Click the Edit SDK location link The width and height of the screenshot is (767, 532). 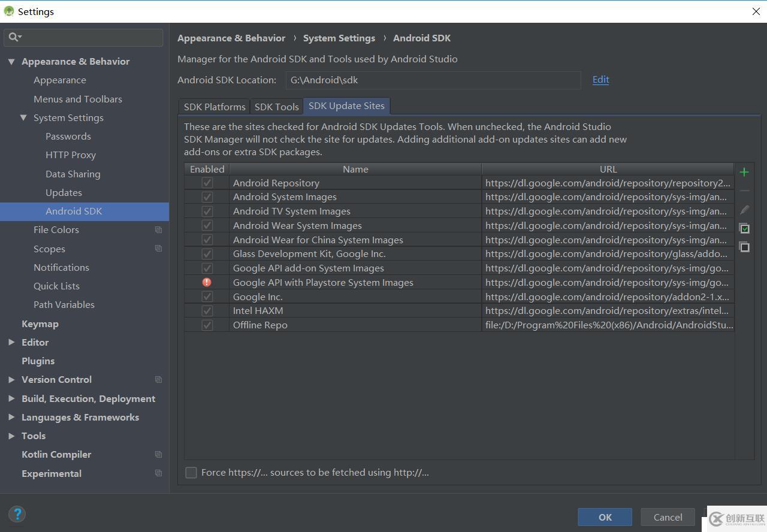[600, 79]
